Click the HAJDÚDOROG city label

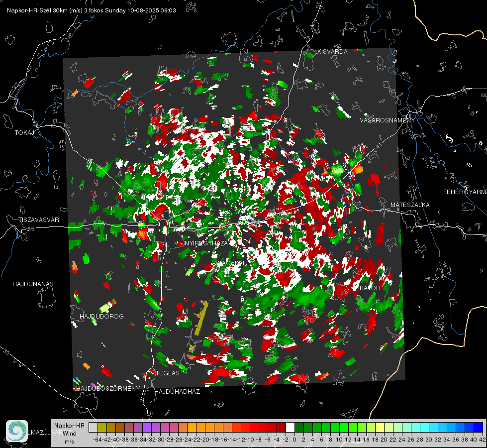[x=101, y=317]
